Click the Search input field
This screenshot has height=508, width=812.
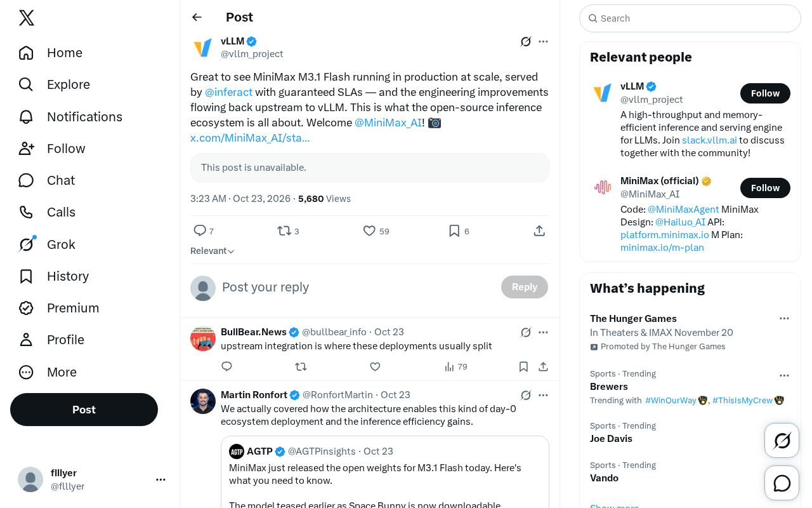690,18
